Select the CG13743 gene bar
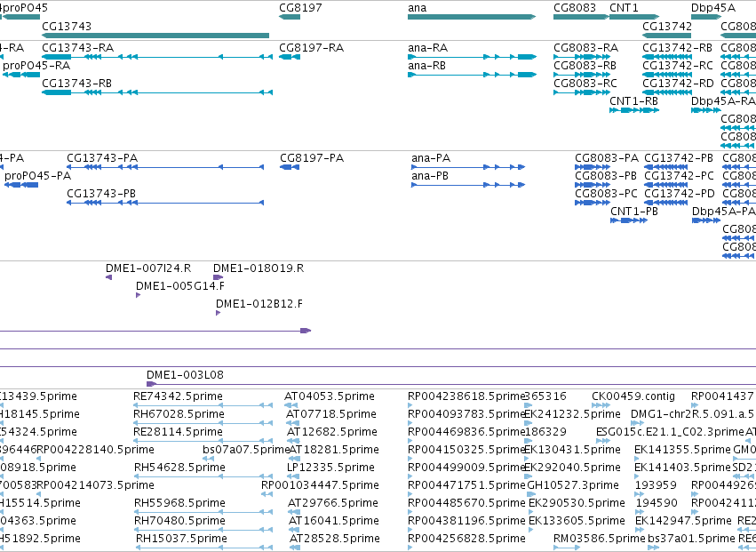 click(155, 36)
